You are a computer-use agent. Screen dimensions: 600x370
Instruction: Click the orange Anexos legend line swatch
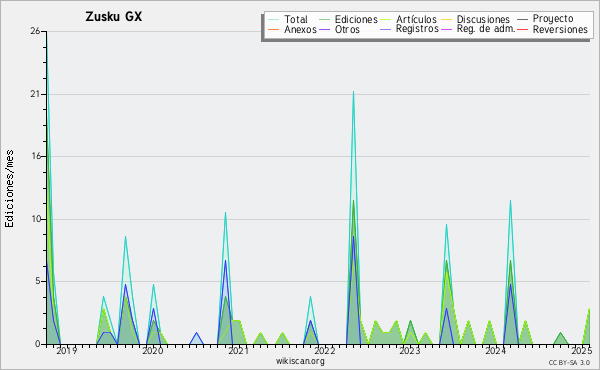273,29
